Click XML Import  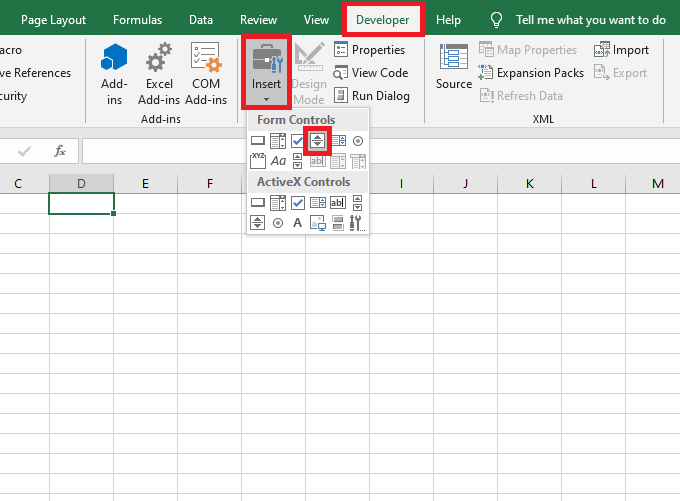(621, 50)
